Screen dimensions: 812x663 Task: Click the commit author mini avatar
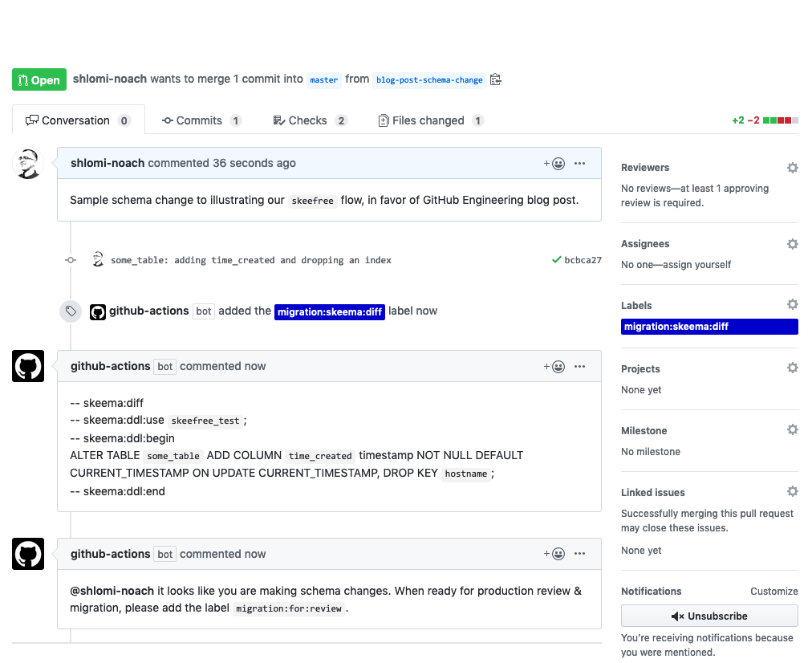(97, 259)
